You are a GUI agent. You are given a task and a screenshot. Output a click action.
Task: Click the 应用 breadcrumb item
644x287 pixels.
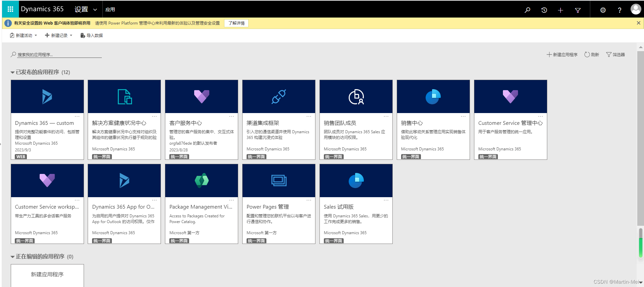tap(110, 9)
